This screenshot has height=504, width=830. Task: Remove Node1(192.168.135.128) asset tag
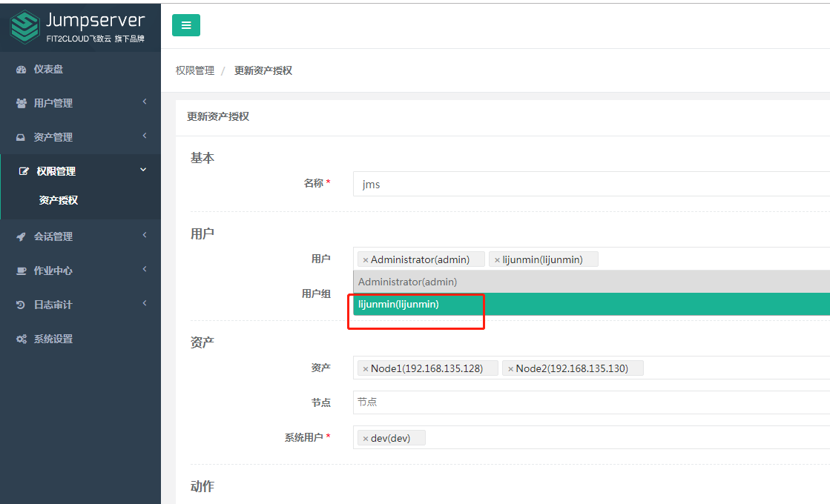[365, 369]
